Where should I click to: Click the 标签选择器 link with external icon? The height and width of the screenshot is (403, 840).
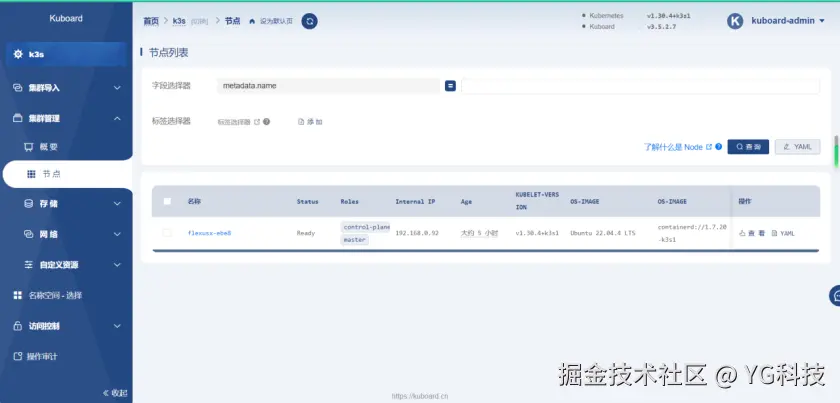[238, 122]
